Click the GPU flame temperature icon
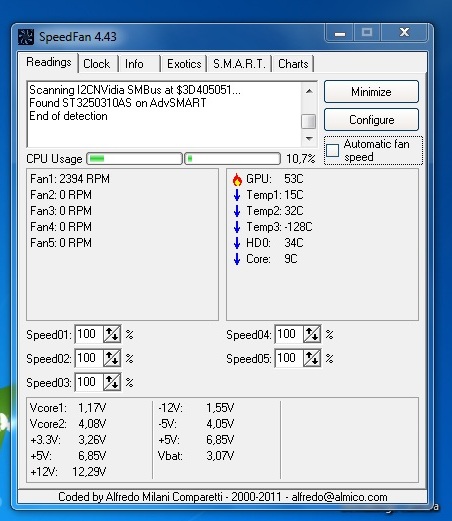This screenshot has height=521, width=452. pos(237,179)
